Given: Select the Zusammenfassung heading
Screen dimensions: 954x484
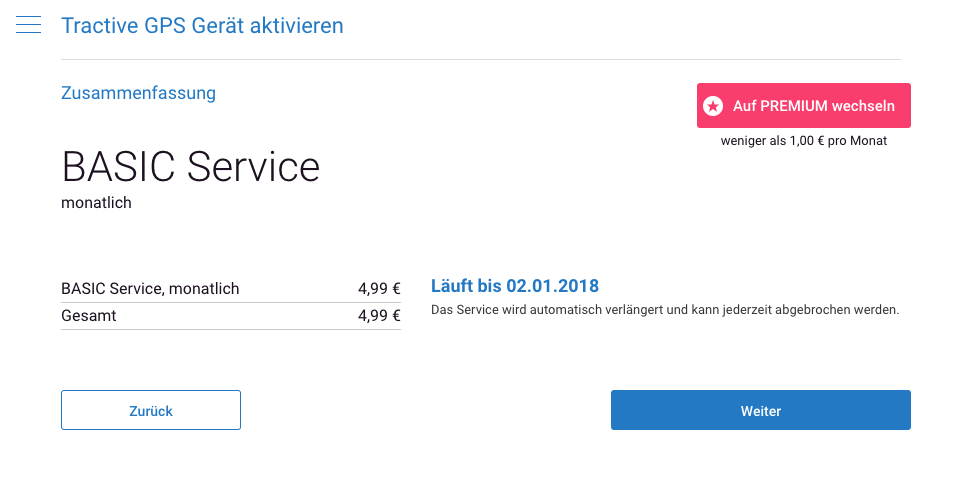Looking at the screenshot, I should (x=138, y=93).
